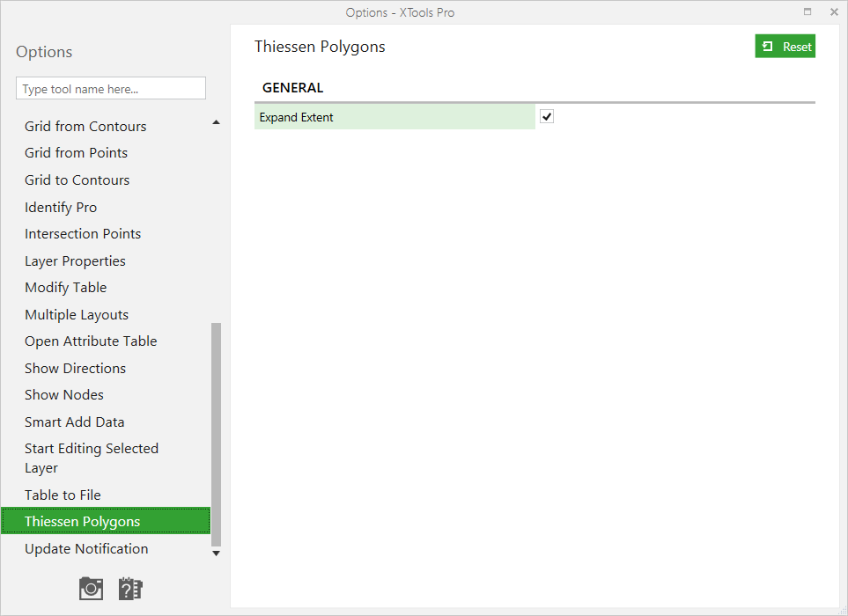Click the scroll down arrow of list
This screenshot has height=616, width=848.
(217, 554)
